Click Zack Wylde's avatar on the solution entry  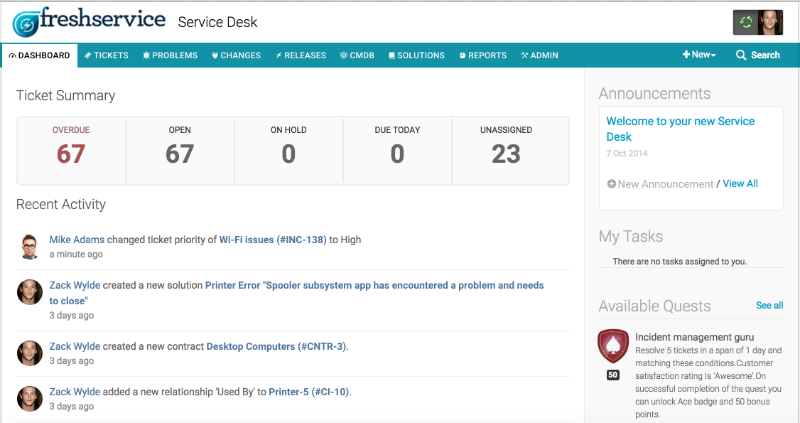[x=29, y=292]
